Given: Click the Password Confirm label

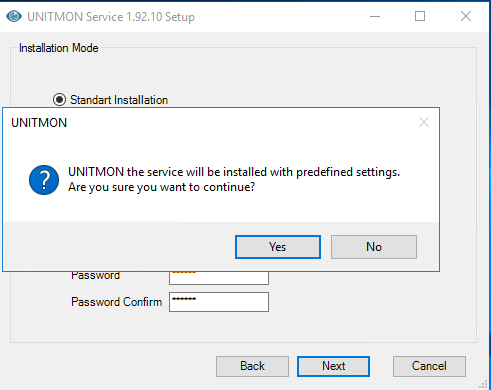Looking at the screenshot, I should [116, 302].
